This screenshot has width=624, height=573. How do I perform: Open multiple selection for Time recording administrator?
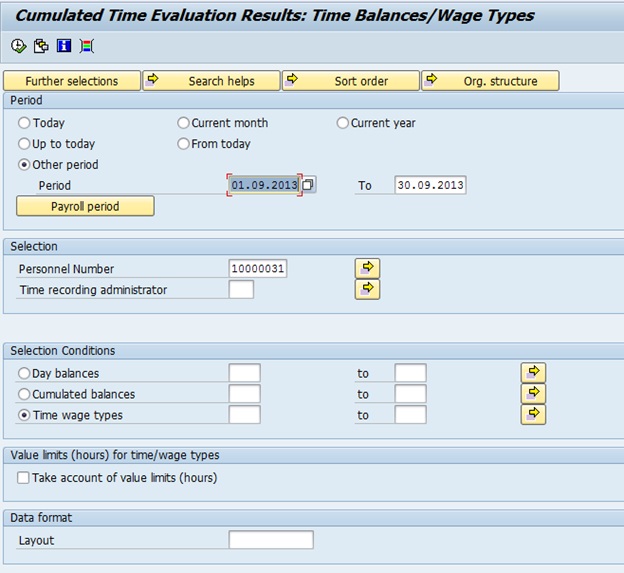coord(367,289)
